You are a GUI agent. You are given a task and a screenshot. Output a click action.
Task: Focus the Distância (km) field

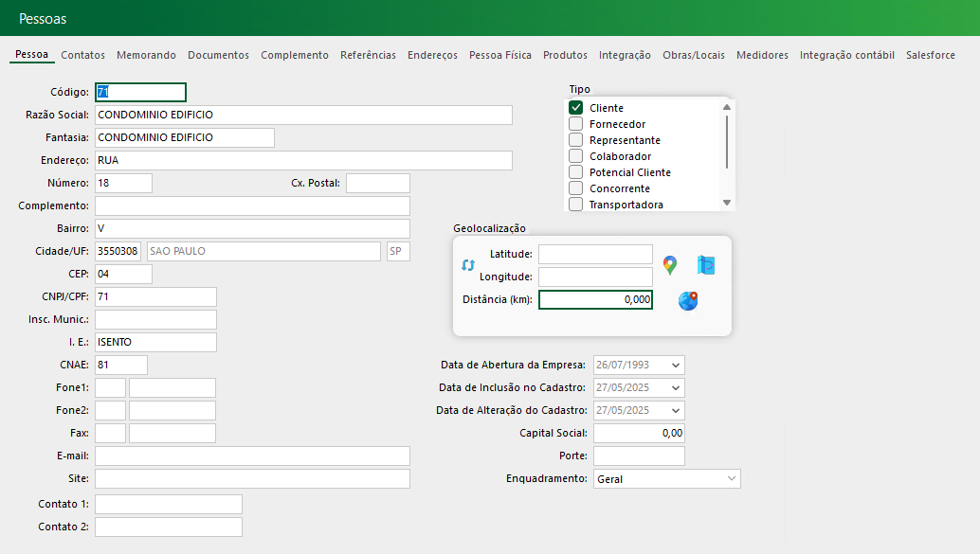[595, 300]
